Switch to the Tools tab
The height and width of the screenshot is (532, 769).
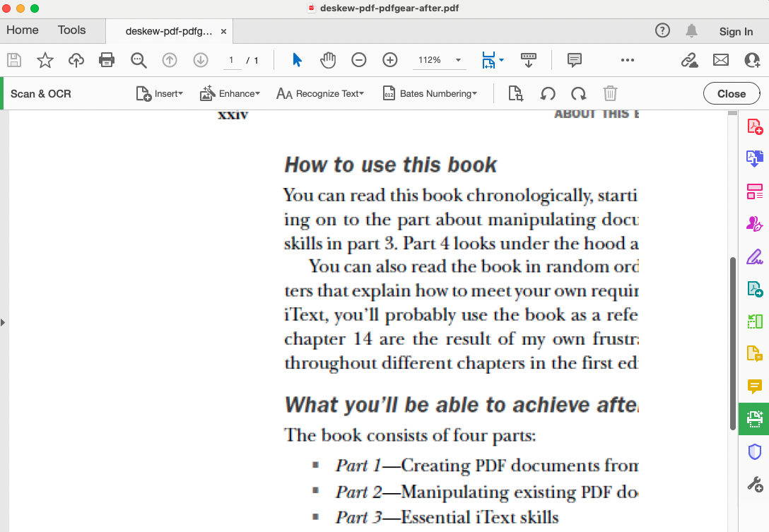pyautogui.click(x=71, y=30)
